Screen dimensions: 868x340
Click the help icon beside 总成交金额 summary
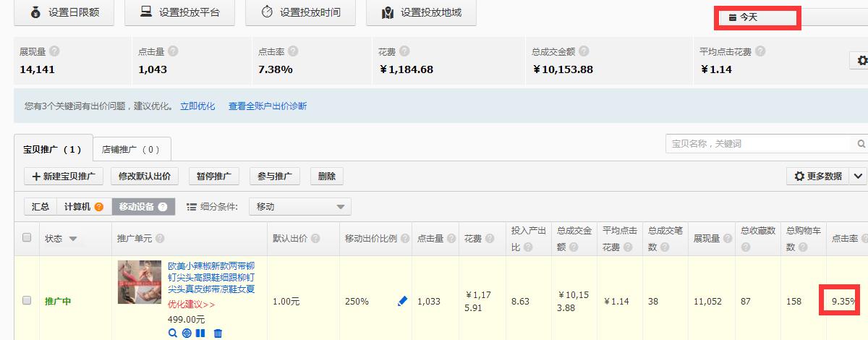[x=584, y=52]
